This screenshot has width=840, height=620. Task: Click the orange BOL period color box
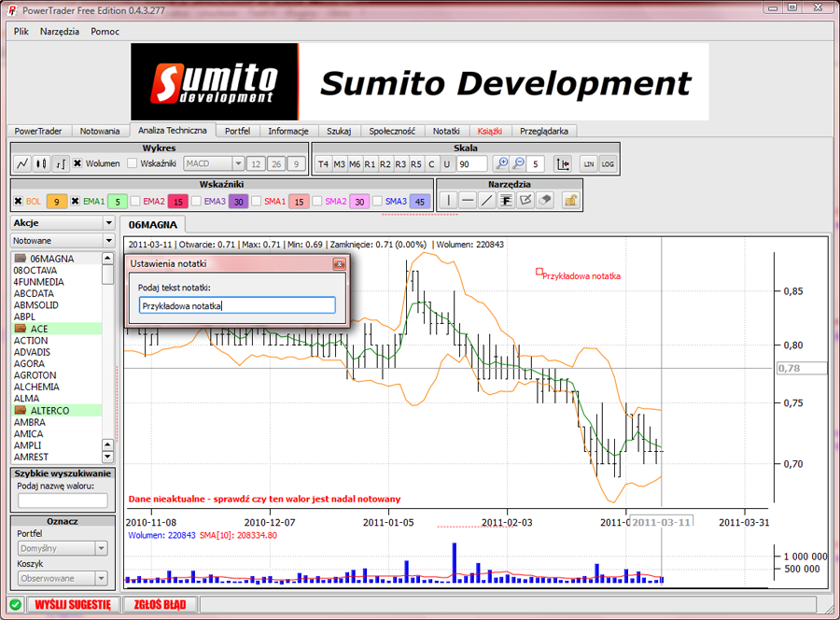click(56, 202)
